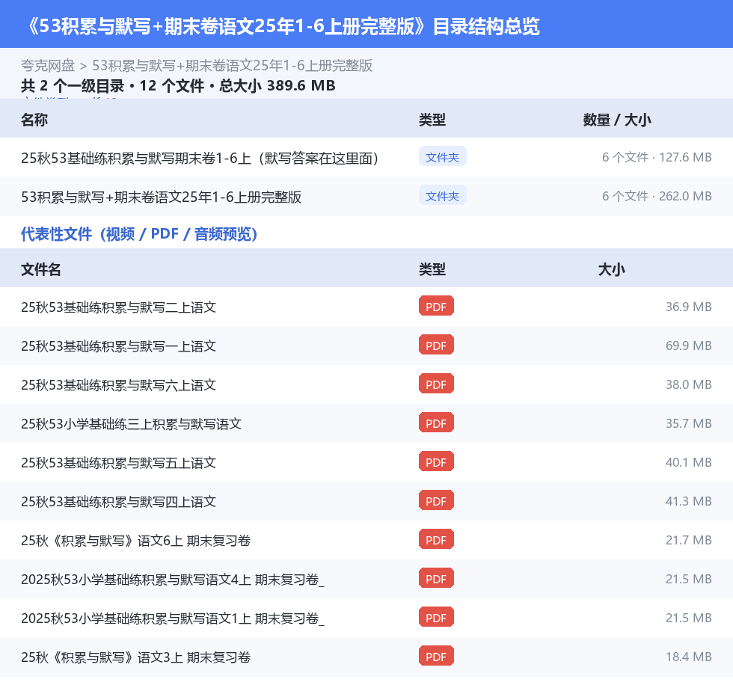733x700 pixels.
Task: Click the 文件夹 badge beside the 127.6 MB folder
Action: [442, 157]
